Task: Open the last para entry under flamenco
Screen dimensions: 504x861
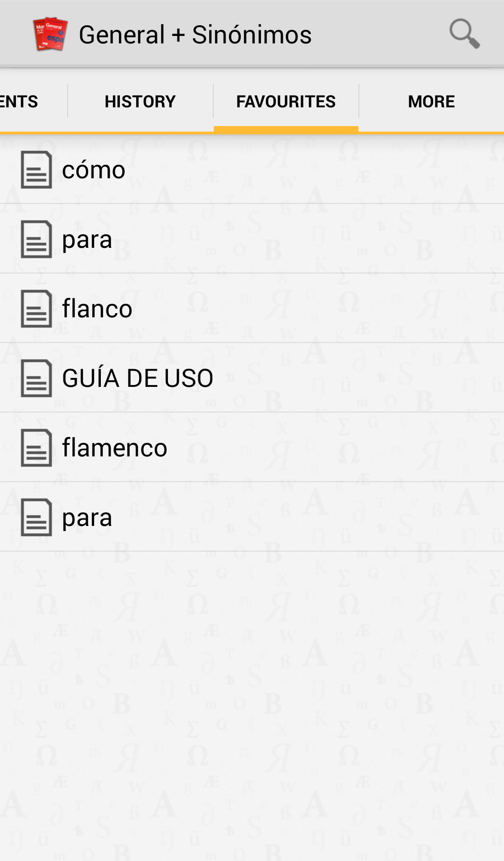Action: click(87, 517)
